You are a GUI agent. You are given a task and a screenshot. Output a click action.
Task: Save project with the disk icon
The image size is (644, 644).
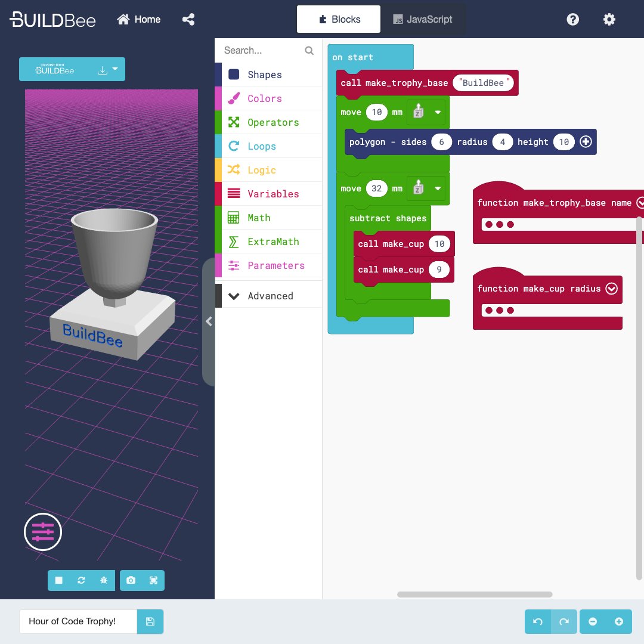point(150,621)
